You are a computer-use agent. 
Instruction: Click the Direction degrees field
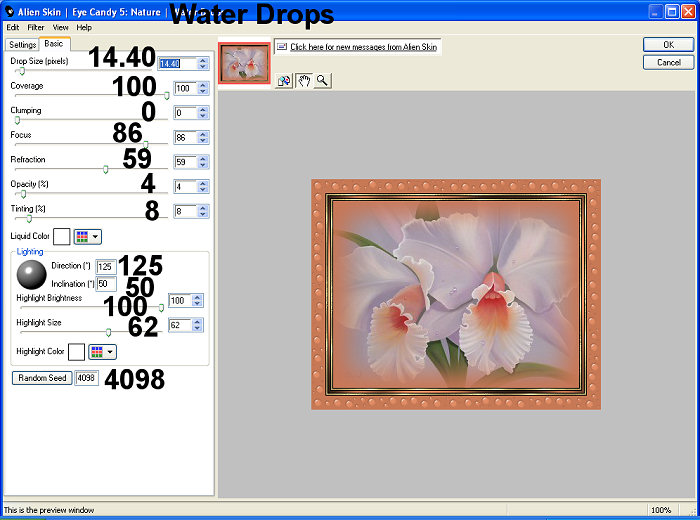tap(106, 266)
